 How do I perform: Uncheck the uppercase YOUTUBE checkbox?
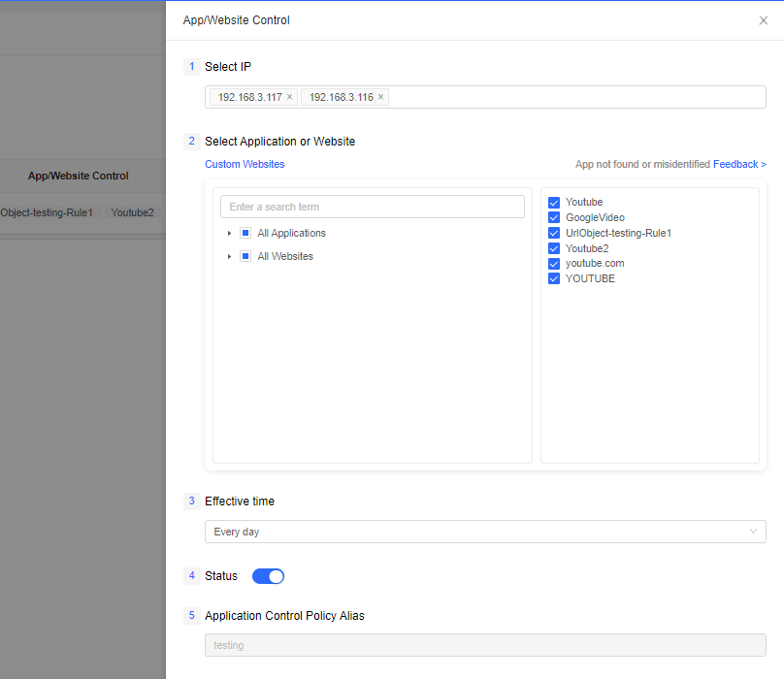554,278
